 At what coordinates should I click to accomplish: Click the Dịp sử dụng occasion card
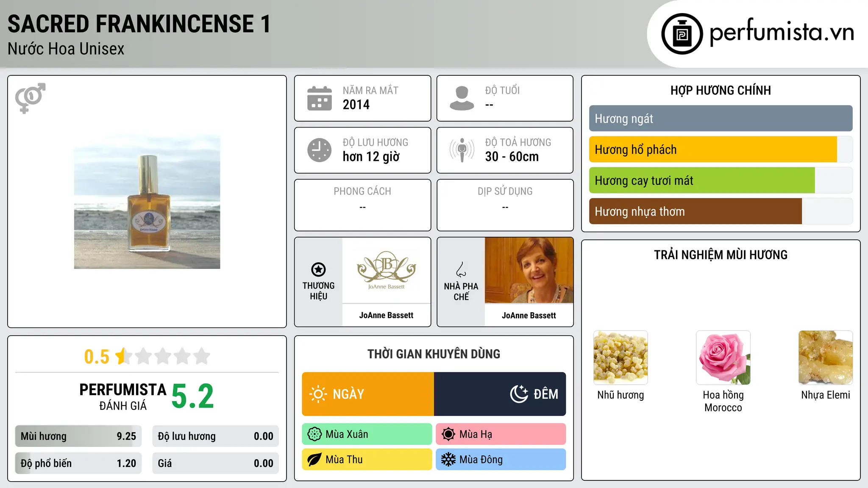coord(505,205)
